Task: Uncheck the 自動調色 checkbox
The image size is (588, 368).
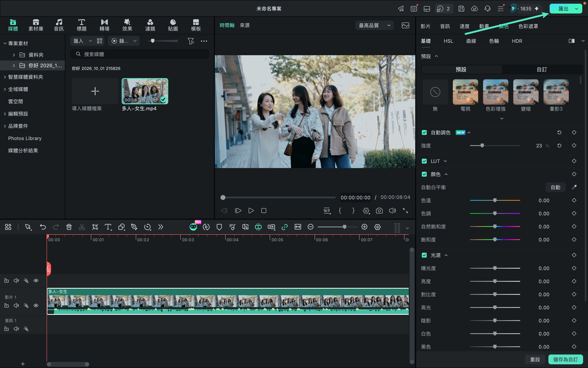Action: click(424, 132)
